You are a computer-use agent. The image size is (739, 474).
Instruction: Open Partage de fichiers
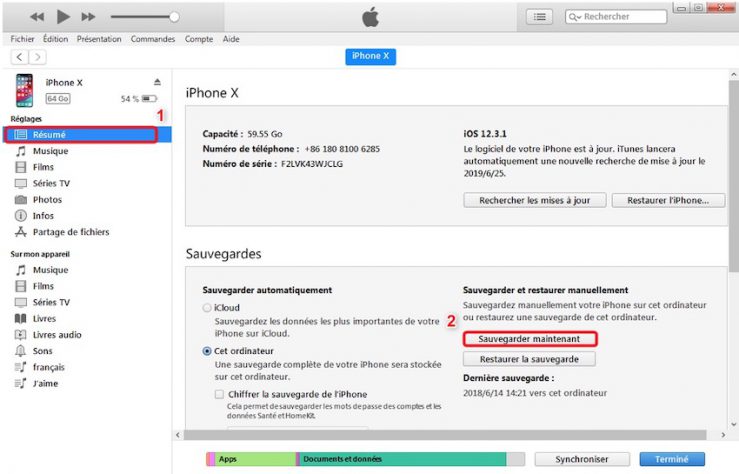pyautogui.click(x=71, y=232)
